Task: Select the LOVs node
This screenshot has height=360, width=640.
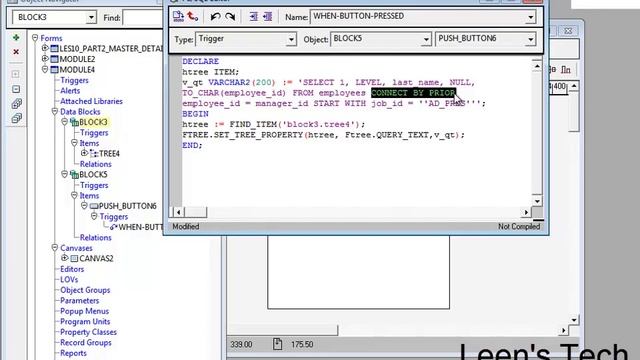Action: click(69, 280)
